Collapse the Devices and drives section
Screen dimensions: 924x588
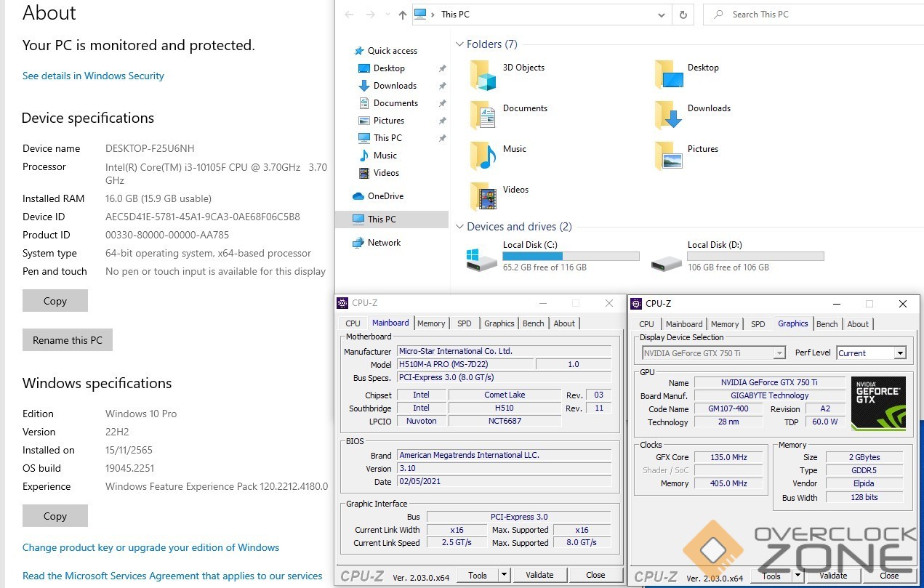tap(459, 227)
